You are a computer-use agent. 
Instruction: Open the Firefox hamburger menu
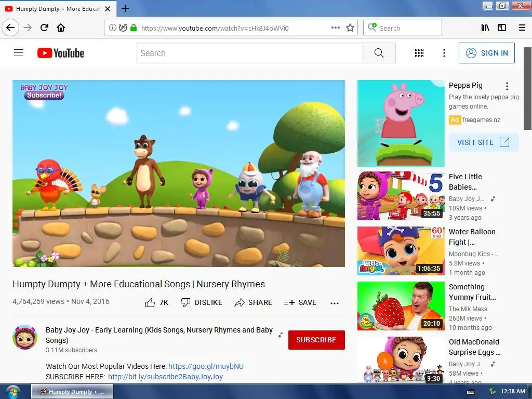tap(522, 28)
